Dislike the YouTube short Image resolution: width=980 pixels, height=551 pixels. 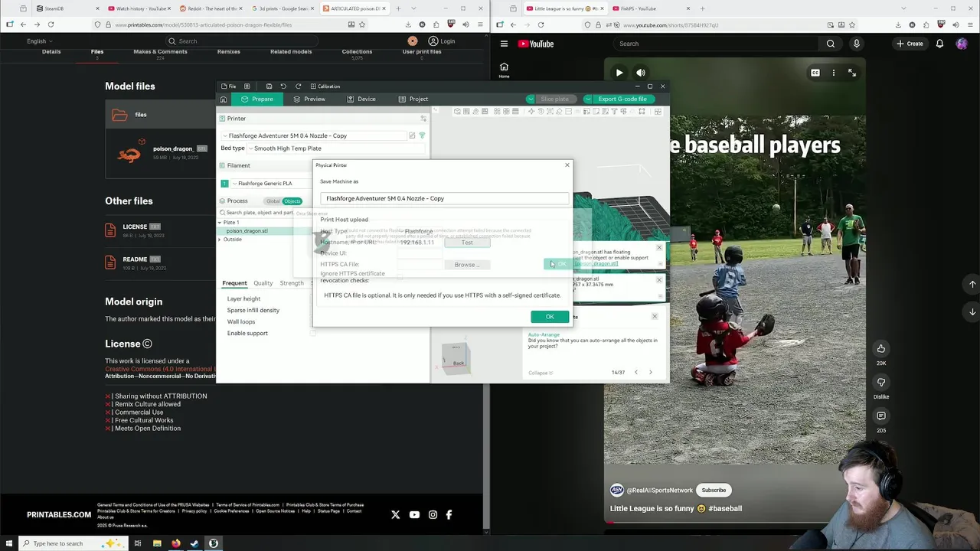[881, 383]
